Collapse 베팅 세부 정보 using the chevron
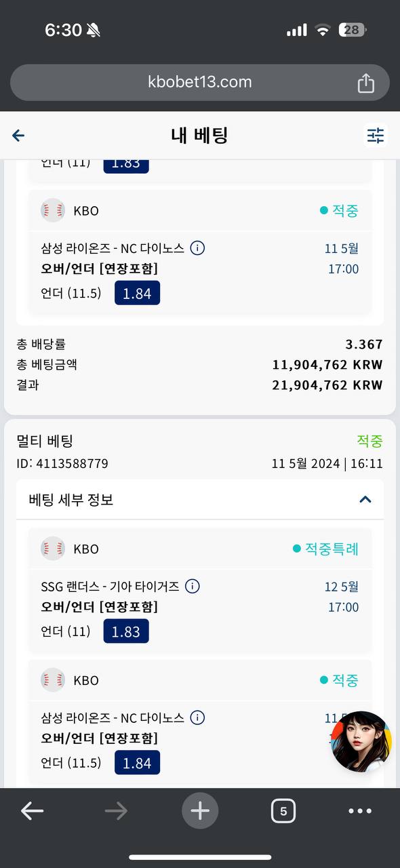The height and width of the screenshot is (868, 400). pos(365,500)
